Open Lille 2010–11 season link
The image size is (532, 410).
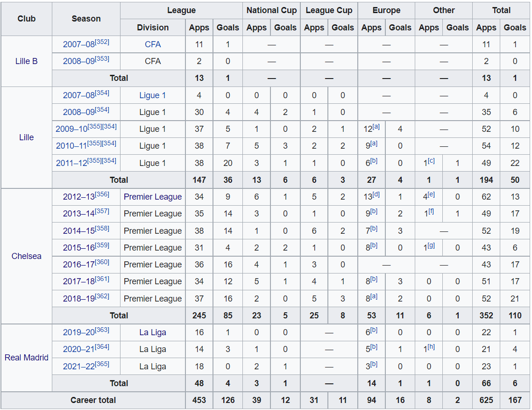(71, 146)
